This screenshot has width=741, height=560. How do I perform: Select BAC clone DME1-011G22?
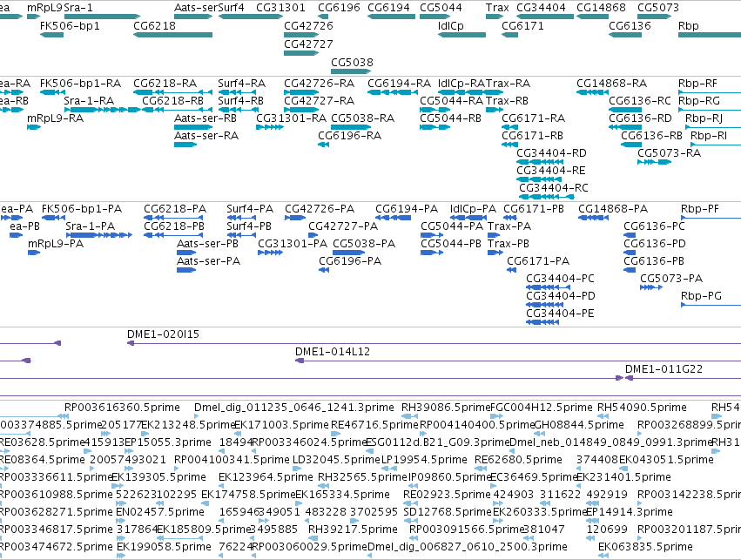click(x=664, y=369)
